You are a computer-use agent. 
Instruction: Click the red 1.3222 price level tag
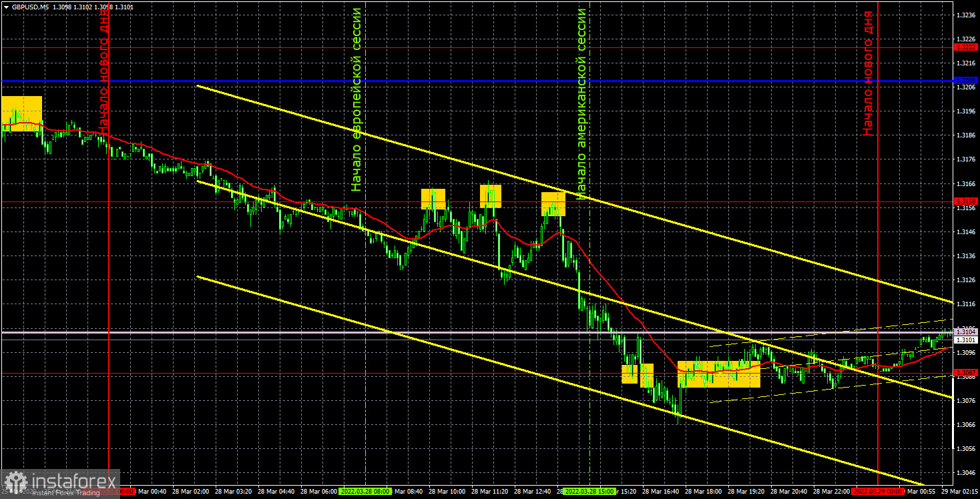point(966,47)
